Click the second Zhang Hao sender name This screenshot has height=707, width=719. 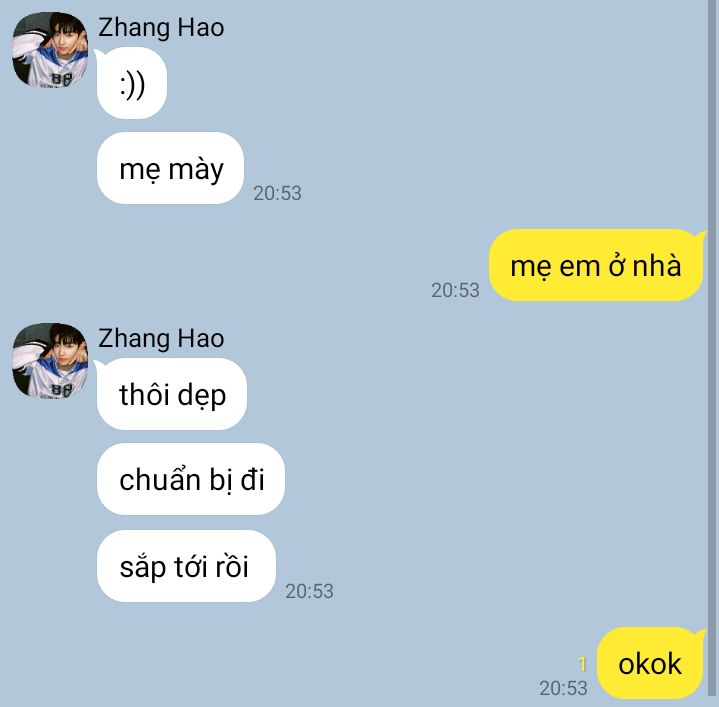161,339
